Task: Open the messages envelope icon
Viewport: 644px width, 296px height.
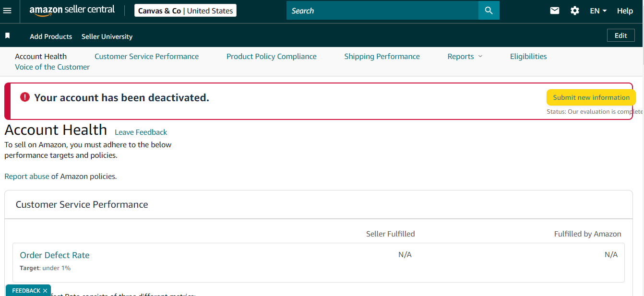Action: (x=555, y=11)
